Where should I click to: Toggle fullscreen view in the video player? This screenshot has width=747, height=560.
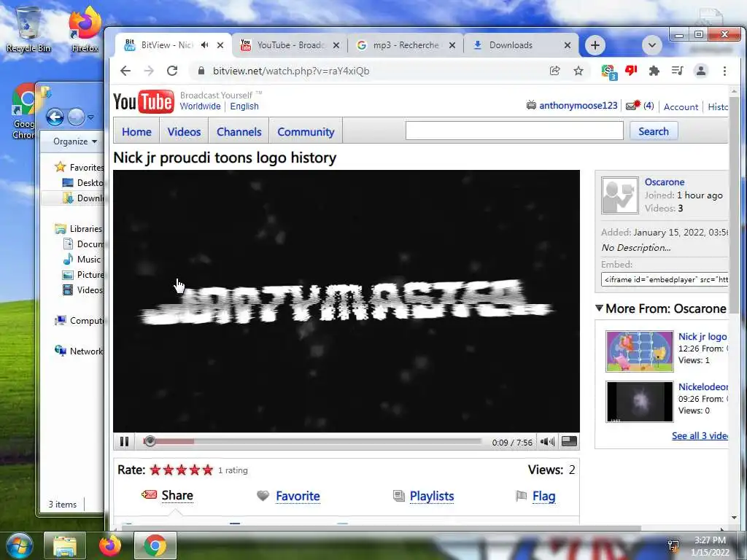click(x=569, y=441)
